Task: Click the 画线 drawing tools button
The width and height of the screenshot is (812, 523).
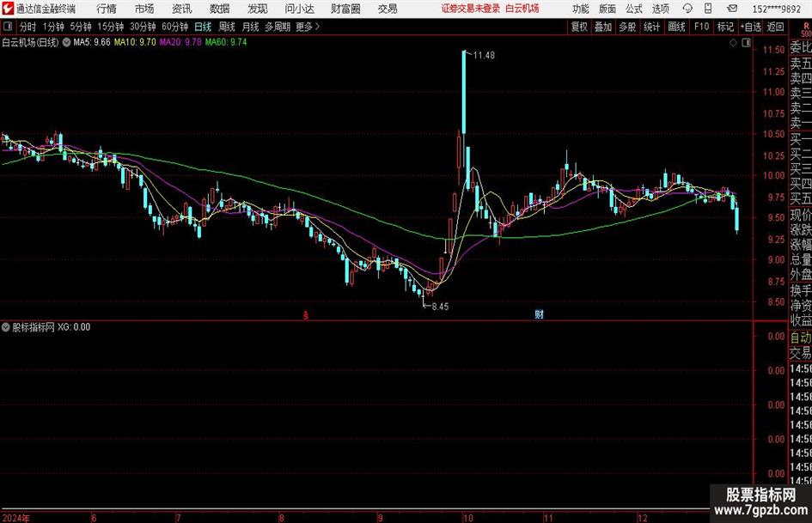Action: (x=677, y=27)
